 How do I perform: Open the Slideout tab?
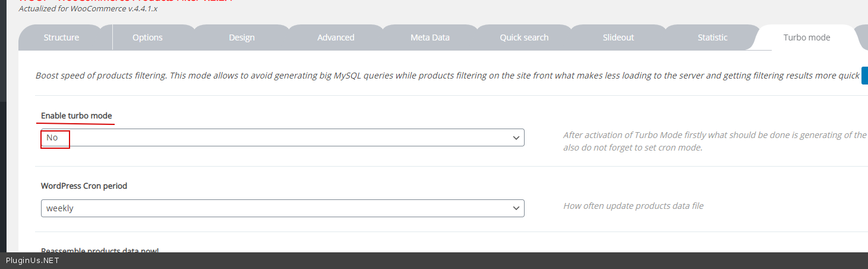coord(618,37)
